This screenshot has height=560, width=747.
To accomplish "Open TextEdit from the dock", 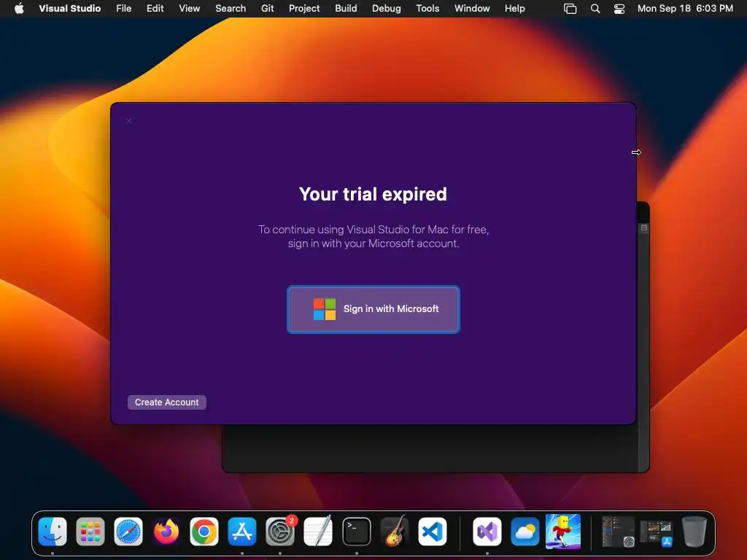I will tap(318, 532).
